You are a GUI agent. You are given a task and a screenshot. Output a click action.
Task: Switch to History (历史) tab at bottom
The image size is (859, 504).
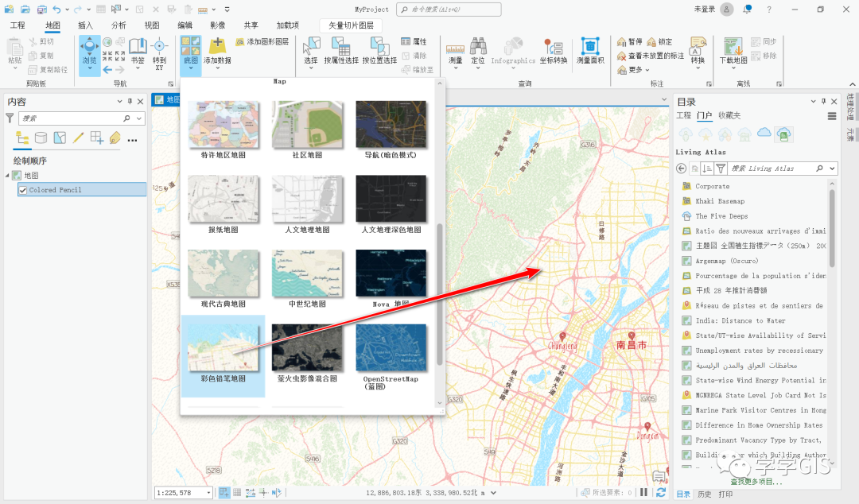click(704, 494)
